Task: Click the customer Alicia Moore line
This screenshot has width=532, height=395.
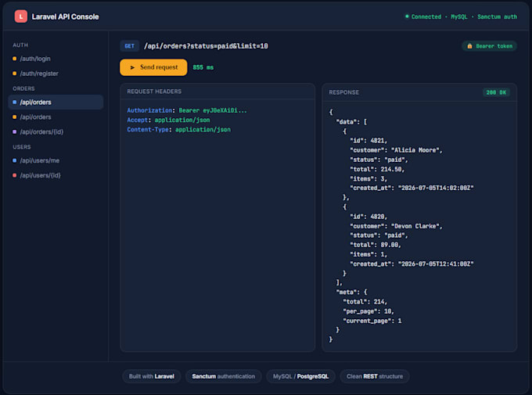Action: [397, 150]
